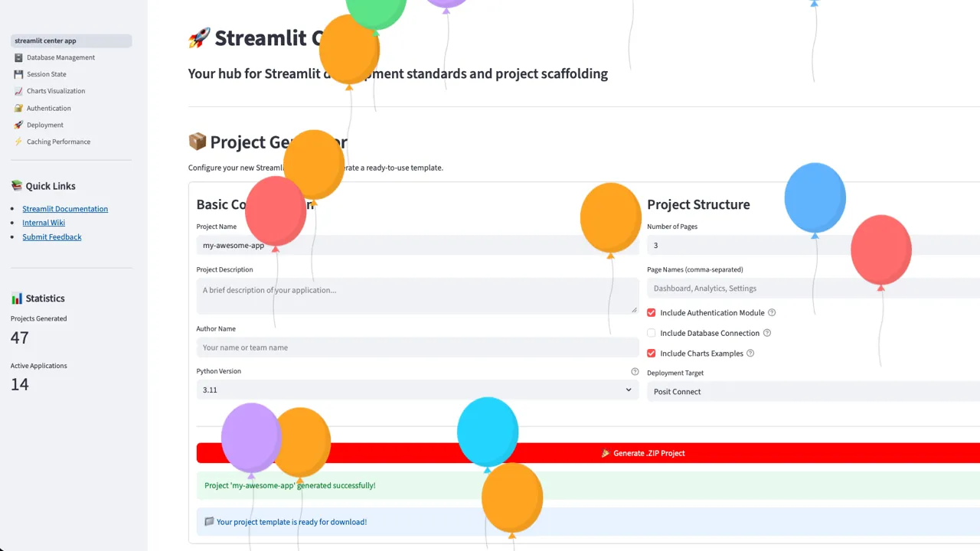Open the help tooltip beside Include Authentication Module
This screenshot has height=551, width=980.
point(771,312)
